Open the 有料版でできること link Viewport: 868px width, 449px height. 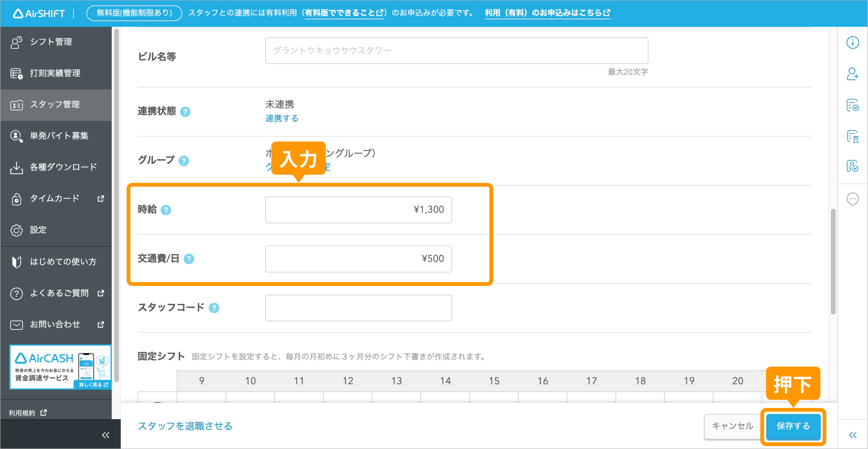click(344, 13)
